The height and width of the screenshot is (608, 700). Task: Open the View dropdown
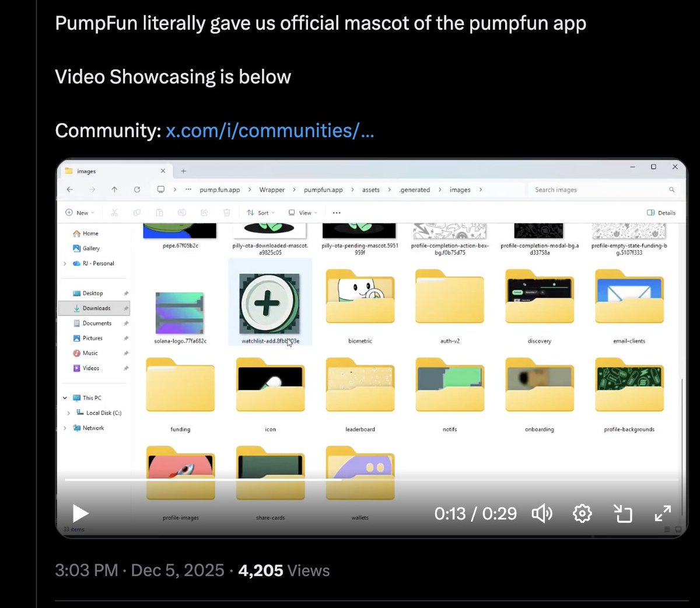(303, 213)
